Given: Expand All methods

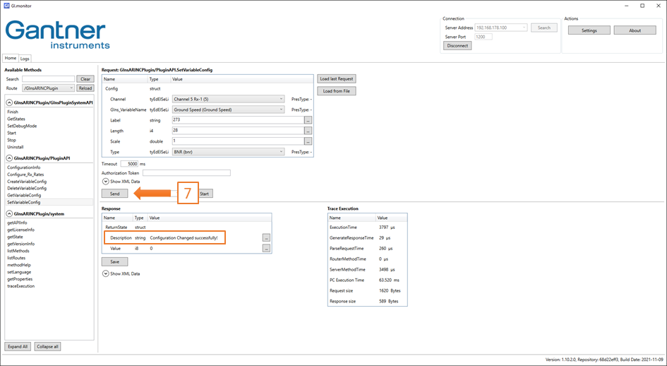Looking at the screenshot, I should click(17, 346).
